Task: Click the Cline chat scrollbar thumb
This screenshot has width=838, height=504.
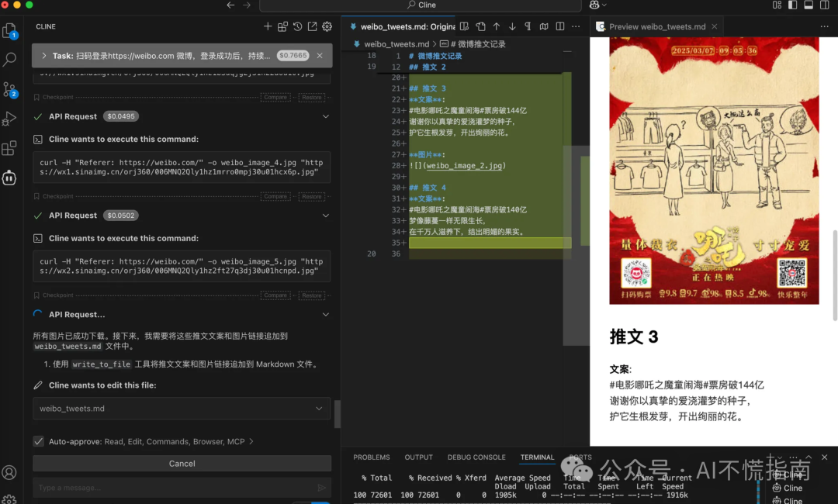Action: pos(338,414)
